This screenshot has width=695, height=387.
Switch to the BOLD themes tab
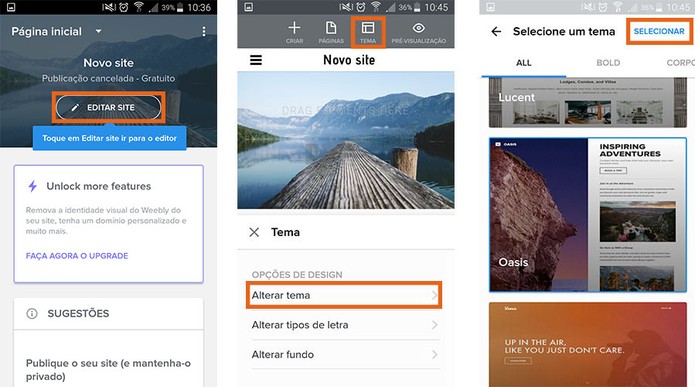608,63
